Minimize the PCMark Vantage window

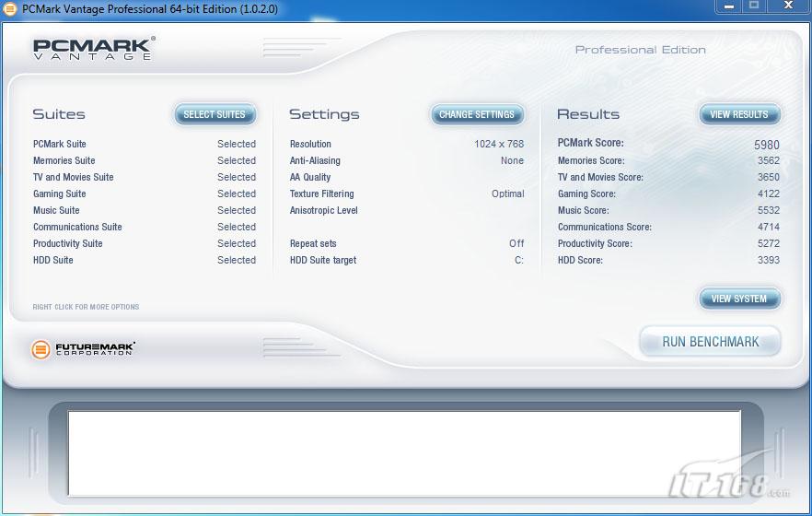729,6
